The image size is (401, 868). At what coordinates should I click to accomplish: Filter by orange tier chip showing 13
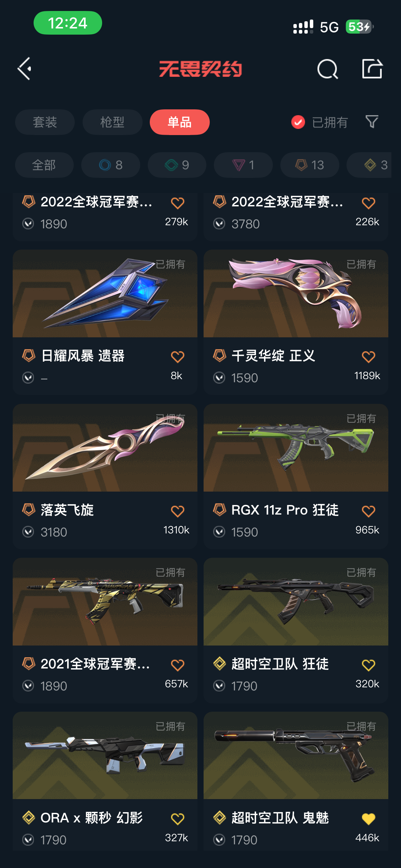[x=310, y=165]
